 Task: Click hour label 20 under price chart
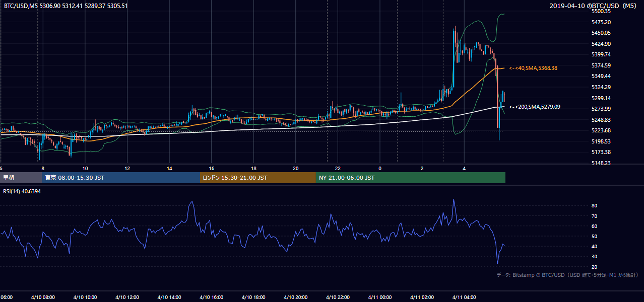[x=296, y=168]
